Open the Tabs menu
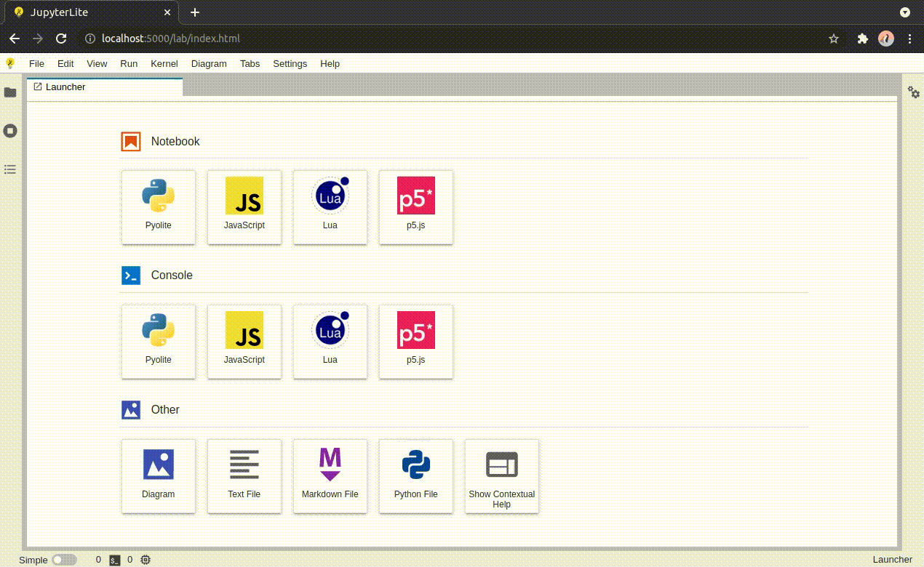924x567 pixels. click(x=250, y=64)
